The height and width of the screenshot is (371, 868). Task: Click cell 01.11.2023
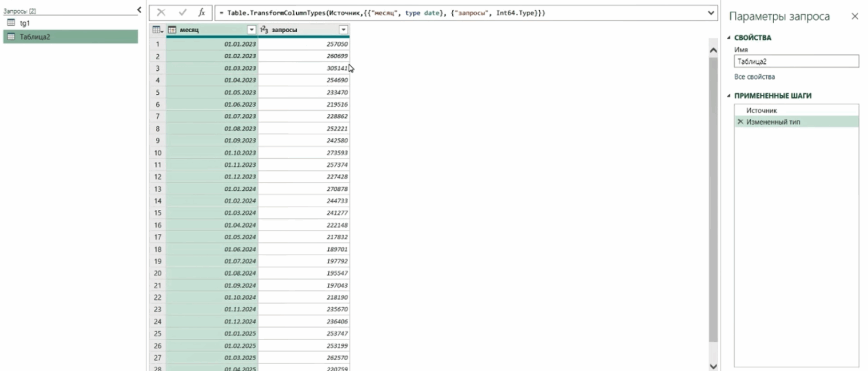pos(212,165)
